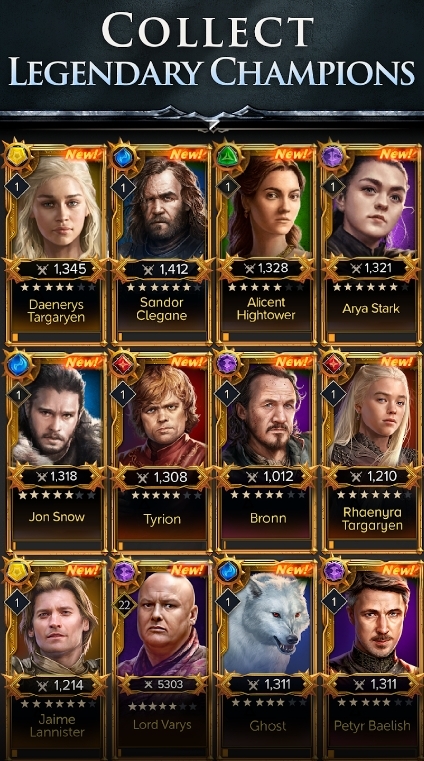424x761 pixels.
Task: Click the green gem icon on Alicent Hightower card
Action: (x=228, y=157)
